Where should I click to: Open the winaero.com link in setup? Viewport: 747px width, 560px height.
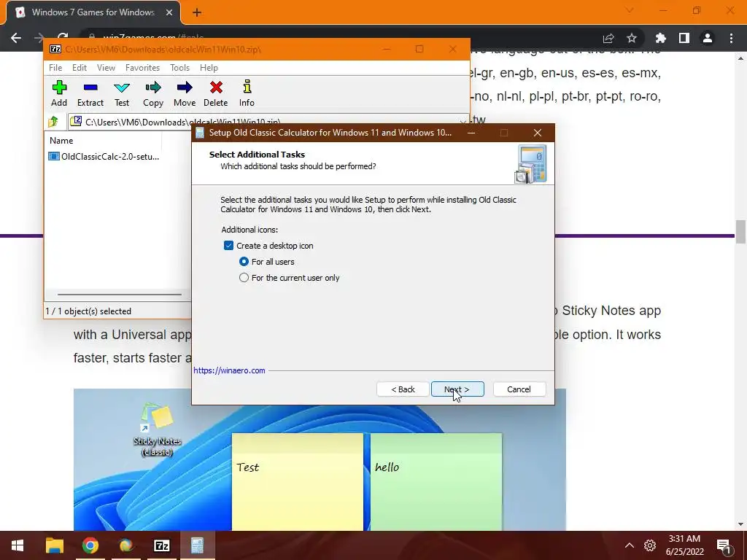tap(229, 370)
